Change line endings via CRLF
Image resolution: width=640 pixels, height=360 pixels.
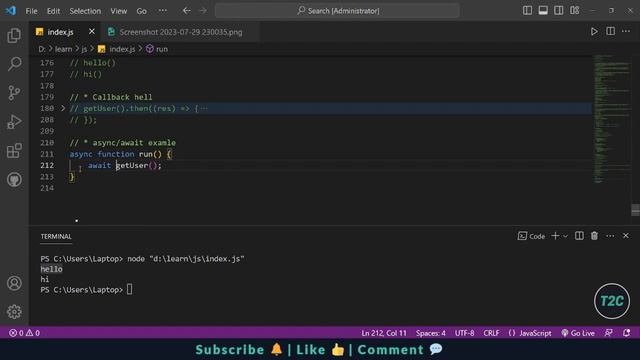491,333
